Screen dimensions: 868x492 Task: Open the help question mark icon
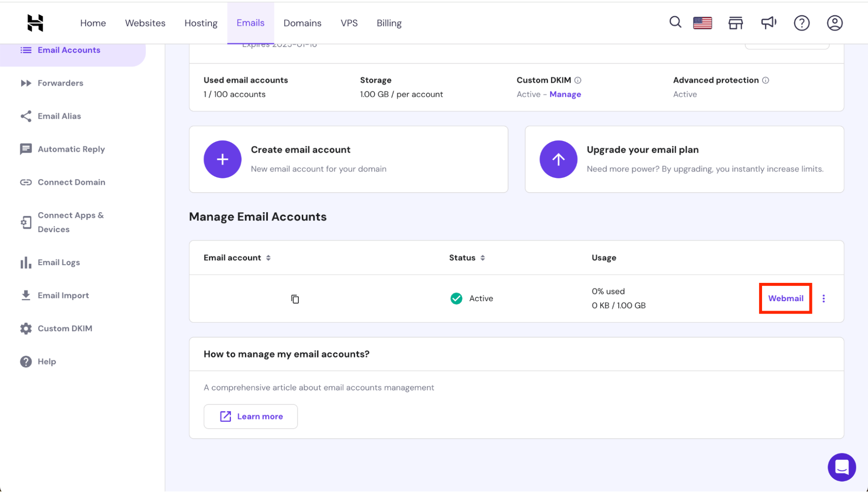tap(802, 23)
